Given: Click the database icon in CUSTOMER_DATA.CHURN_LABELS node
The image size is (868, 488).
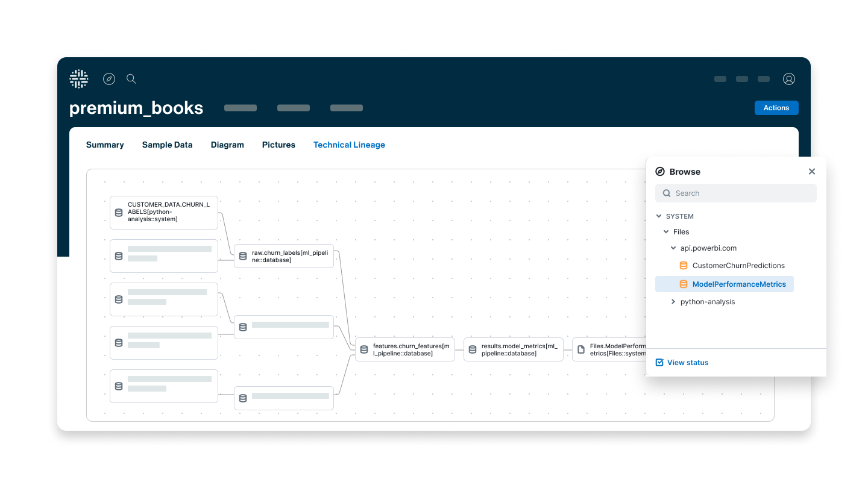Looking at the screenshot, I should point(119,213).
